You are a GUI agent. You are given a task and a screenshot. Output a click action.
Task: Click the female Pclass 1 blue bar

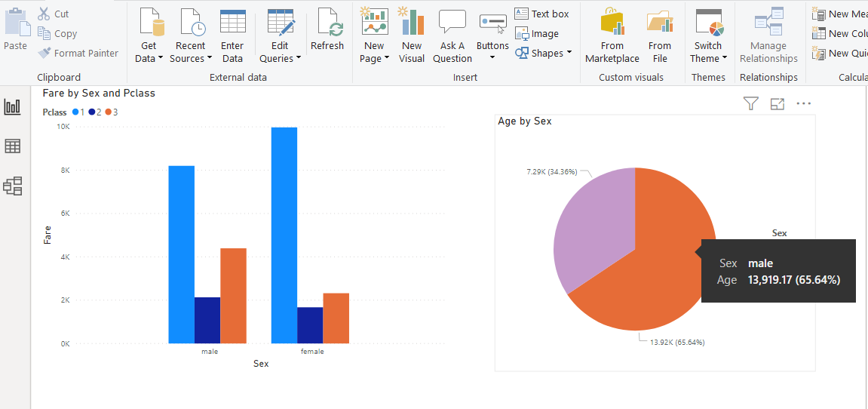click(284, 234)
